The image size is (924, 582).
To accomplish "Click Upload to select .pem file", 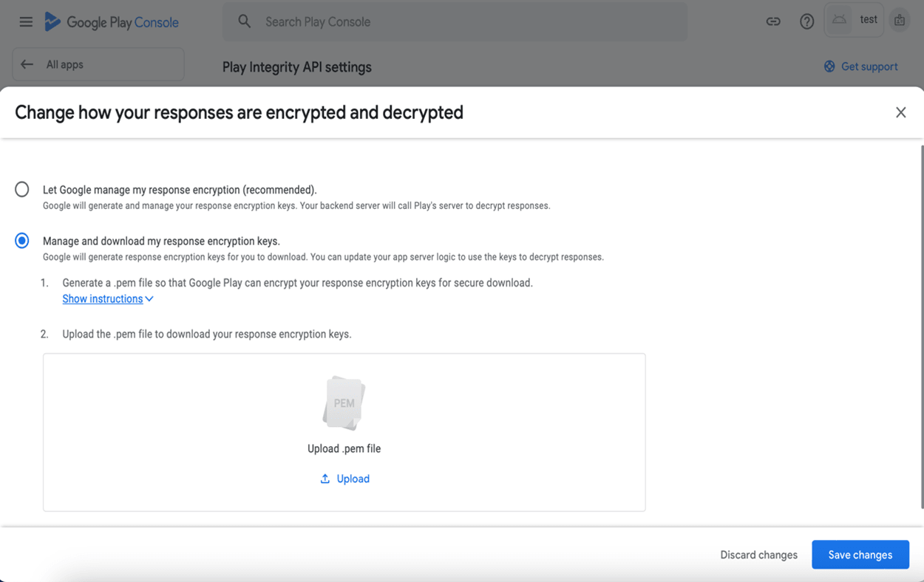I will (344, 479).
